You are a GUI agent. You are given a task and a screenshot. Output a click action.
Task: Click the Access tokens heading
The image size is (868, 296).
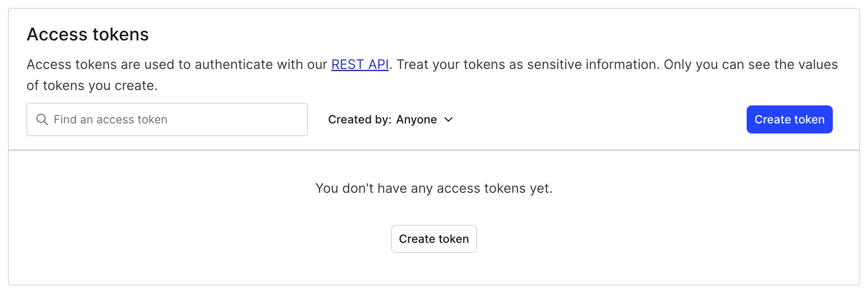click(88, 34)
